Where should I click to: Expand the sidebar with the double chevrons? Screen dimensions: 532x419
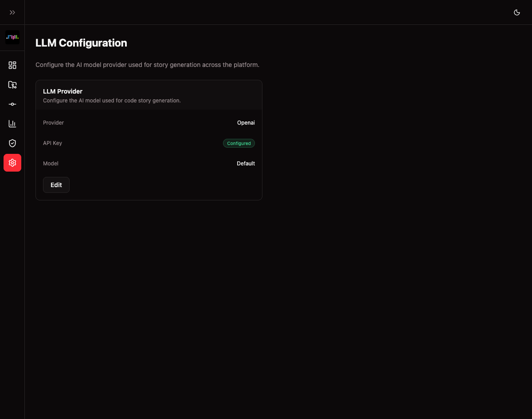[x=12, y=12]
